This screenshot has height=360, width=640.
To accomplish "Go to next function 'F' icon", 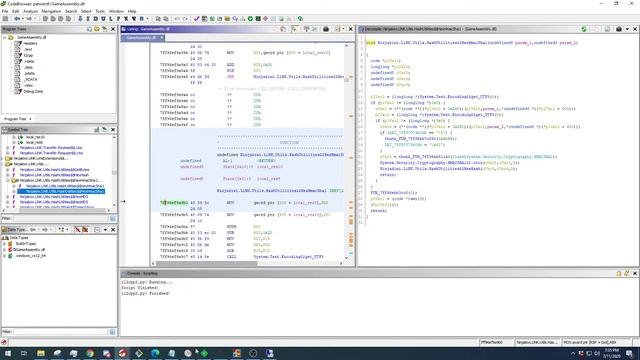I will 119,19.
